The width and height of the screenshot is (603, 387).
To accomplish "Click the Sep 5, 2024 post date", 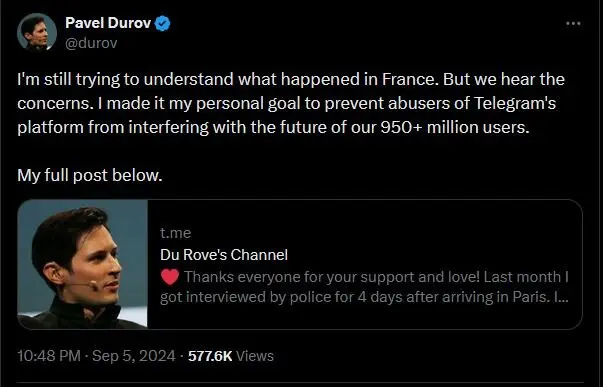I will [134, 356].
